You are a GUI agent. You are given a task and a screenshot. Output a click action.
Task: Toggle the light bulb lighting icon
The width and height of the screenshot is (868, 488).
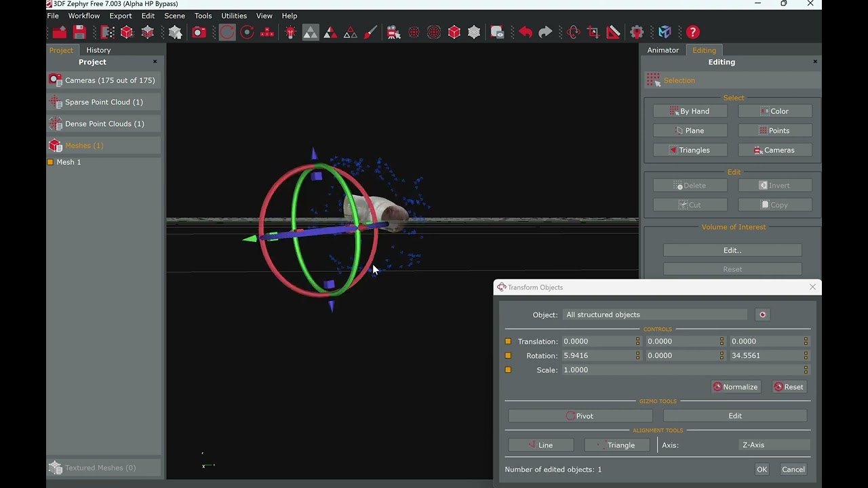[290, 32]
